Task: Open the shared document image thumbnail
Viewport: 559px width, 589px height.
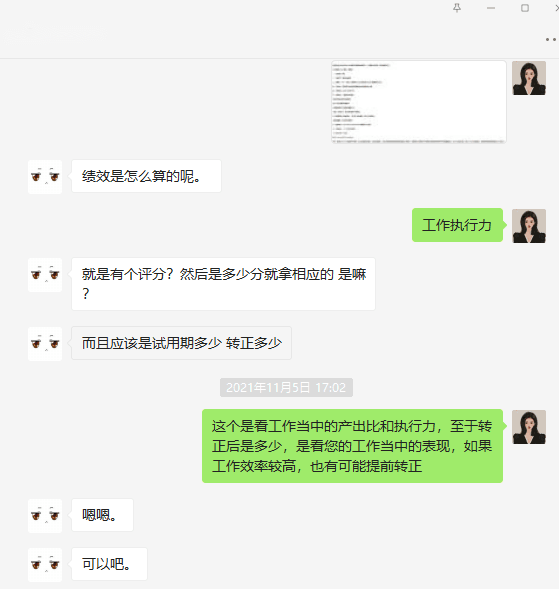Action: click(x=418, y=102)
